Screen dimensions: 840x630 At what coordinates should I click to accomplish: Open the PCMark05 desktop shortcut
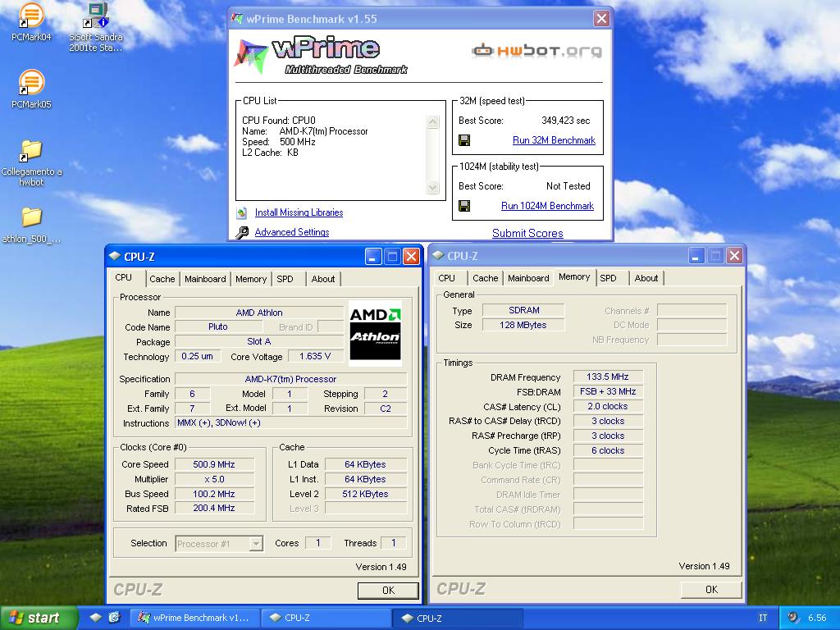point(31,89)
